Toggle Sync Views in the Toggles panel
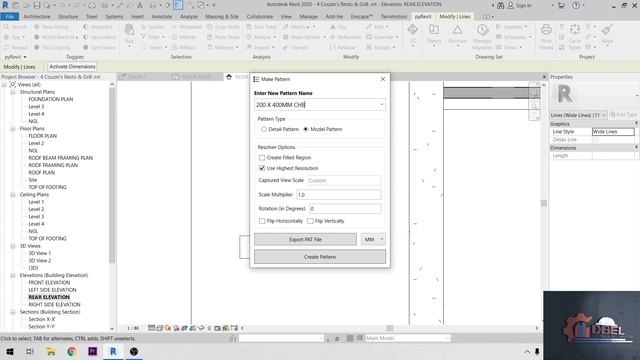Viewport: 640px width, 360px height. pyautogui.click(x=99, y=47)
